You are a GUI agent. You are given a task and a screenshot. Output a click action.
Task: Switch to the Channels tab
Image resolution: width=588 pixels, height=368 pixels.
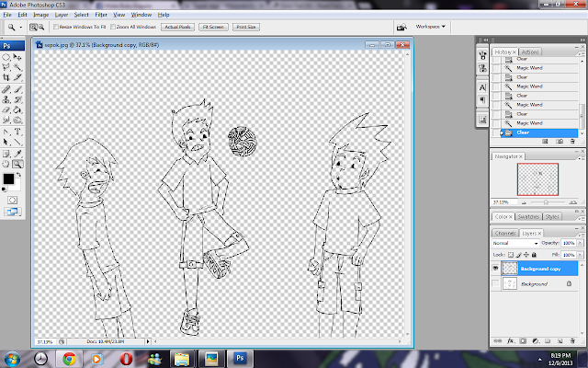coord(505,233)
